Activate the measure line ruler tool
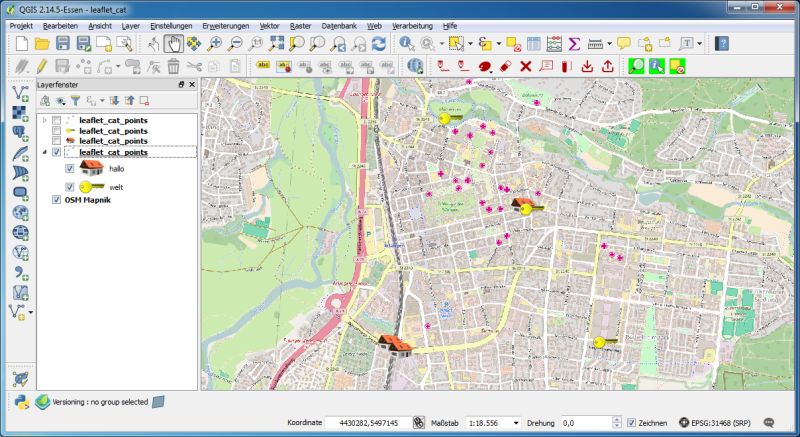This screenshot has width=800, height=437. pos(595,44)
